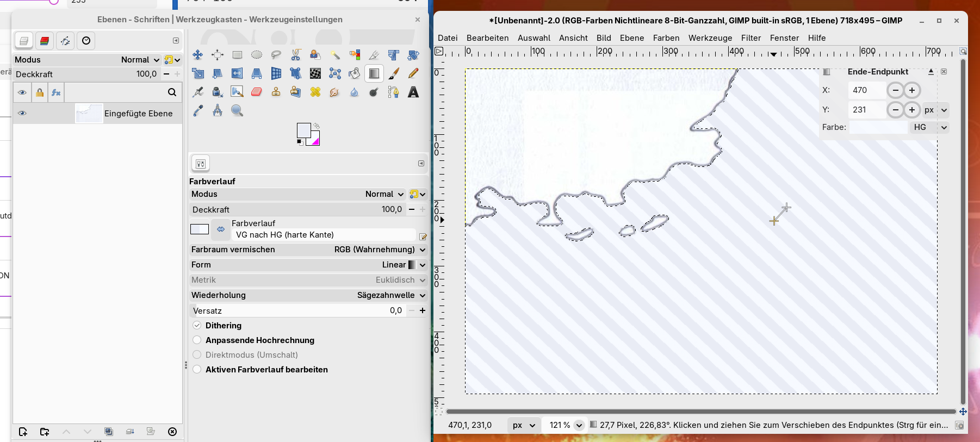Open the Filter menu

click(751, 38)
